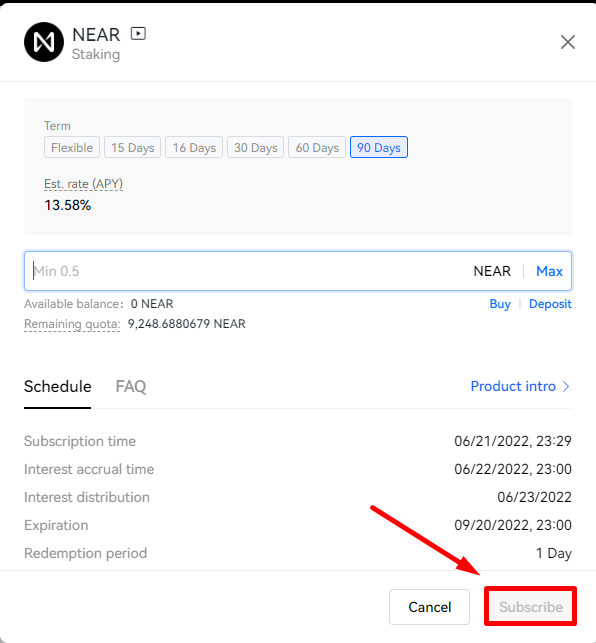This screenshot has height=643, width=596.
Task: Click Max to fill full balance
Action: pos(549,271)
